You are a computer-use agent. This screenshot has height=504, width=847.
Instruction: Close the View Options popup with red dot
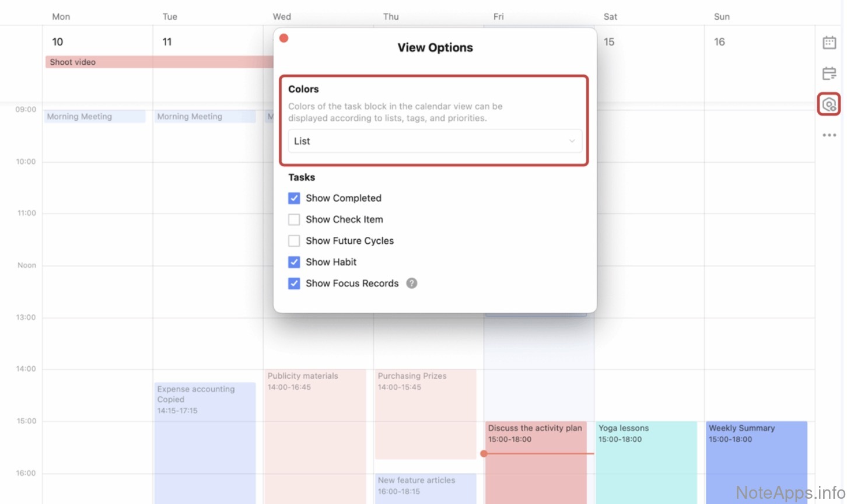click(284, 38)
